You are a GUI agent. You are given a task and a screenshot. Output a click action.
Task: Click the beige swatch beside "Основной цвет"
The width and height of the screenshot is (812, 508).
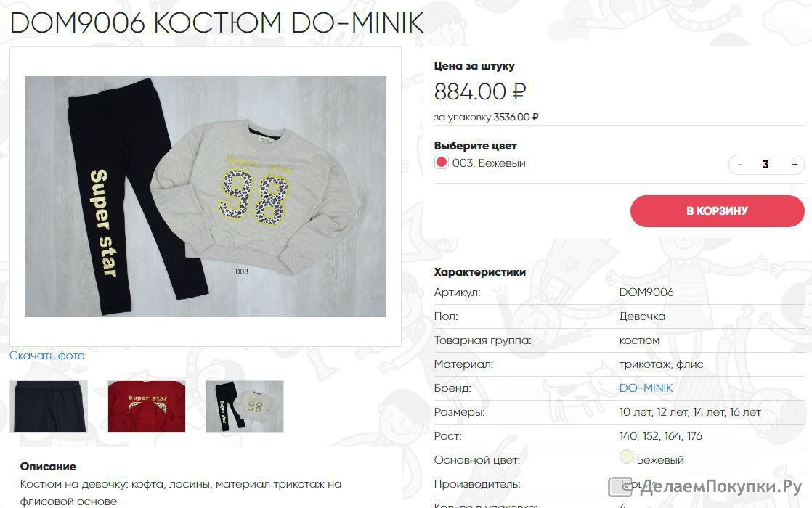(x=626, y=458)
